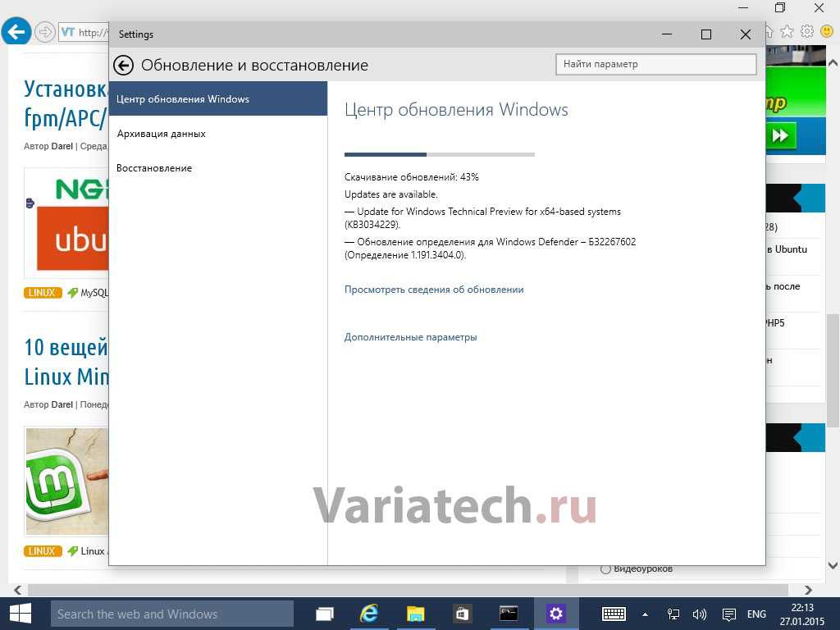This screenshot has width=840, height=630.
Task: Open Internet Explorer favorites star
Action: click(787, 31)
